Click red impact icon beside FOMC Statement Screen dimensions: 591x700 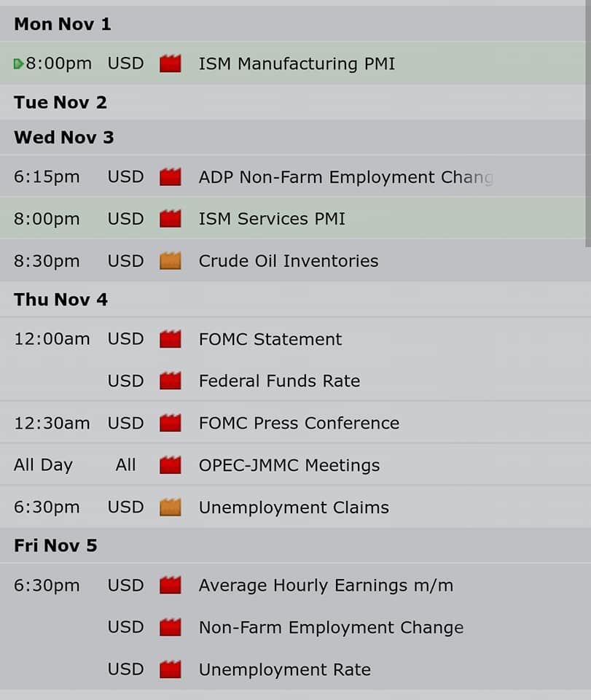[171, 339]
